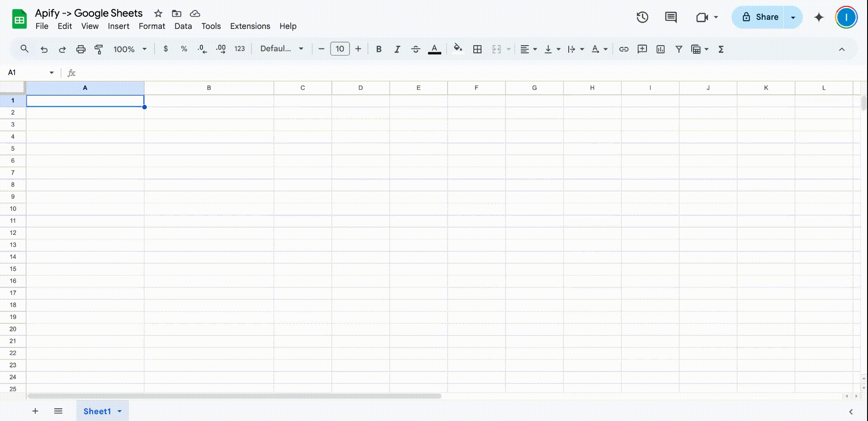The image size is (868, 421).
Task: Toggle strikethrough formatting
Action: click(416, 49)
